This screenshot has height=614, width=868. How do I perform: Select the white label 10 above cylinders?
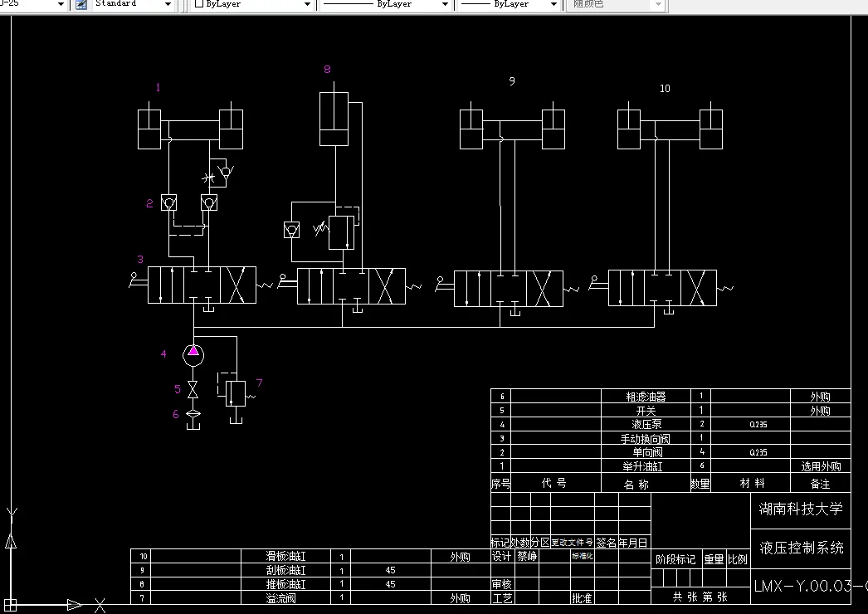tap(665, 89)
